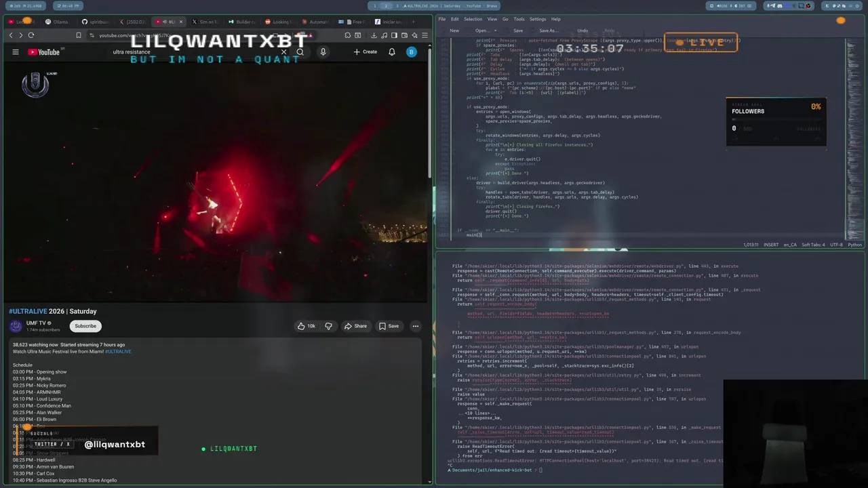
Task: Open View menu in the text editor
Action: [x=493, y=19]
